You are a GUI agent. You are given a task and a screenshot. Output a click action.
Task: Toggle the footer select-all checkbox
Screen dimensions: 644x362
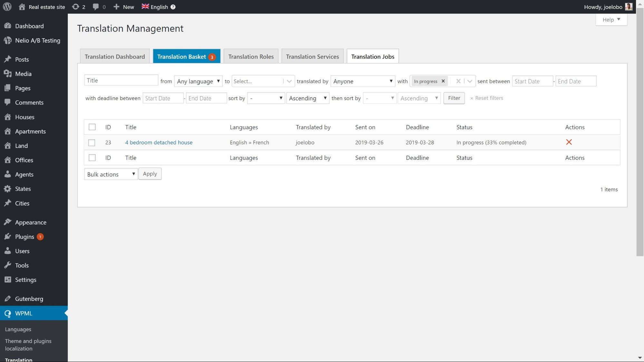[92, 158]
